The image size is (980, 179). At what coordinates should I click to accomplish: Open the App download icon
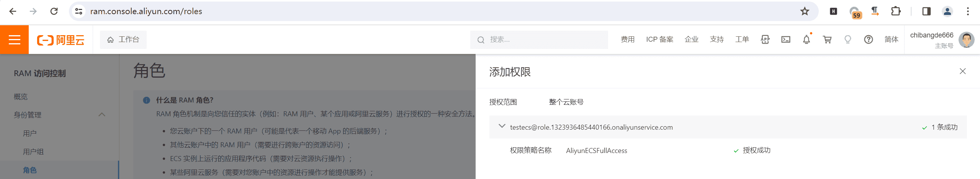(765, 39)
